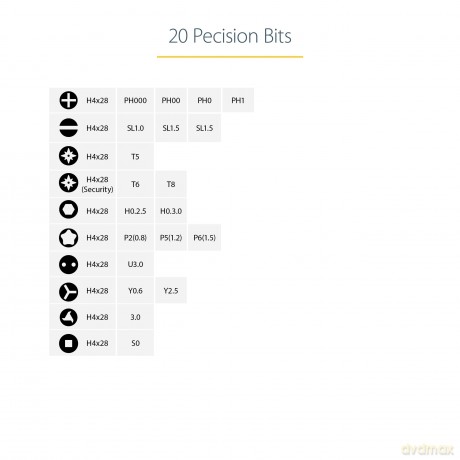The width and height of the screenshot is (460, 460).
Task: Select the P6(1.5) pentalobe cell
Action: pos(204,238)
